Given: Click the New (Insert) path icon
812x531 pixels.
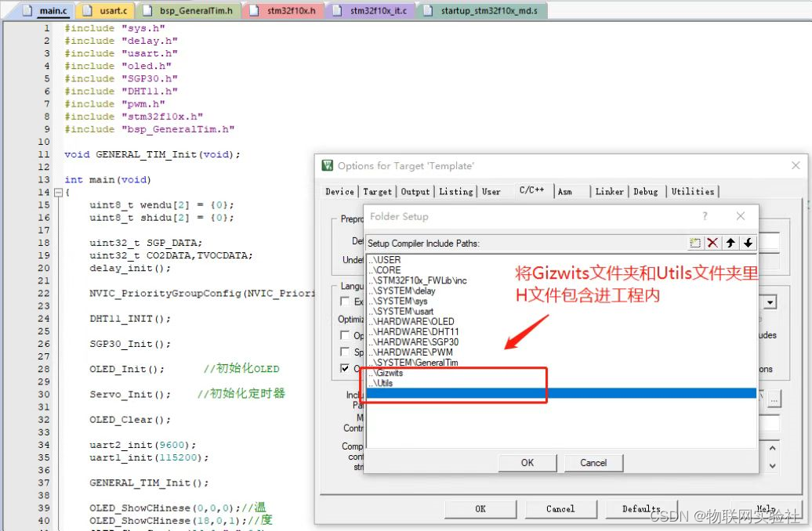Looking at the screenshot, I should [695, 243].
